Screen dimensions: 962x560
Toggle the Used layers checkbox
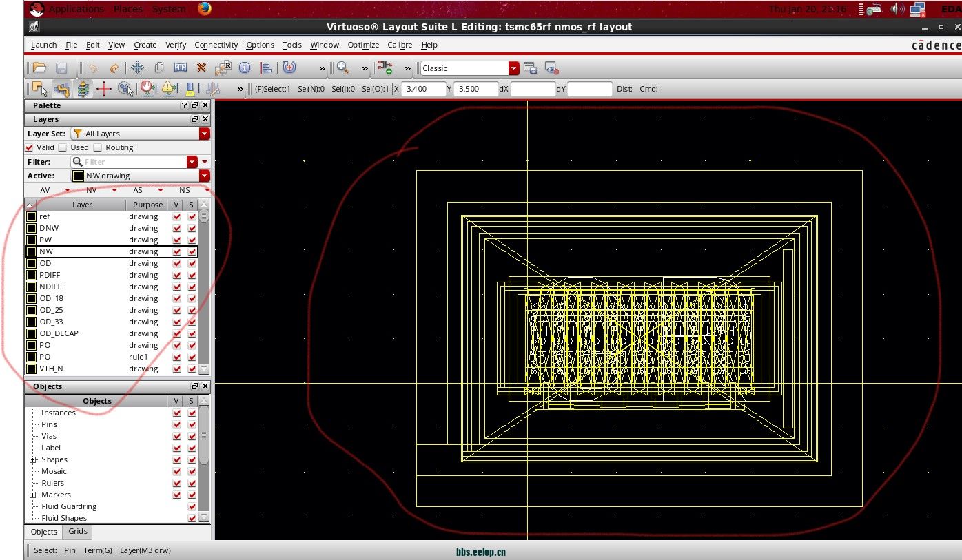coord(63,147)
